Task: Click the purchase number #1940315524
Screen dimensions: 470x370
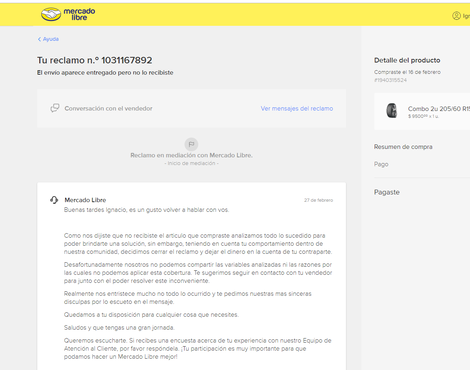Action: pos(390,80)
